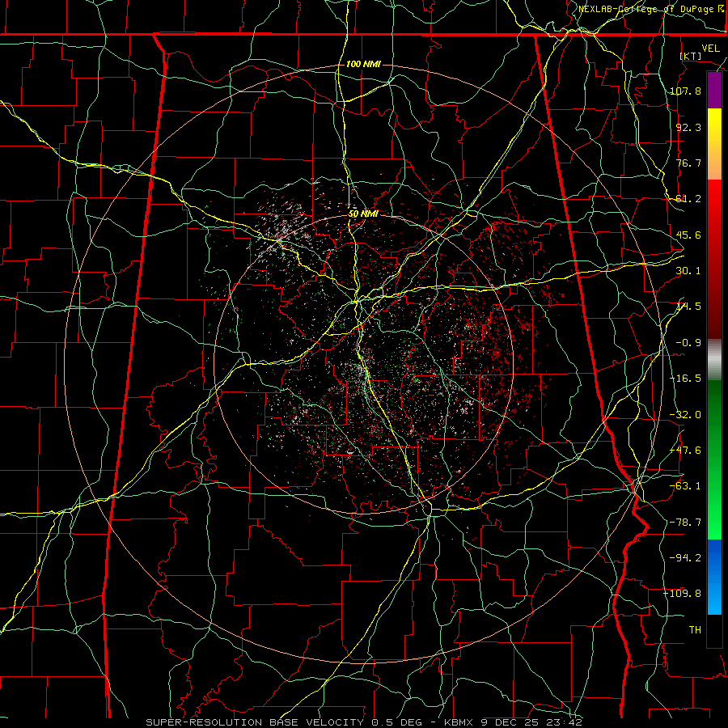Click the blue segment of color bar
The height and width of the screenshot is (728, 728).
(714, 577)
